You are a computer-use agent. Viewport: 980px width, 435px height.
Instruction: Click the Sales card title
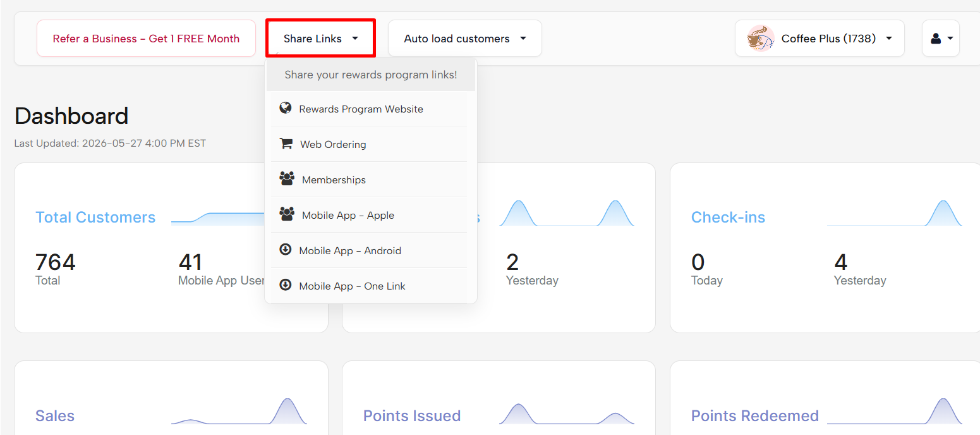pos(55,415)
